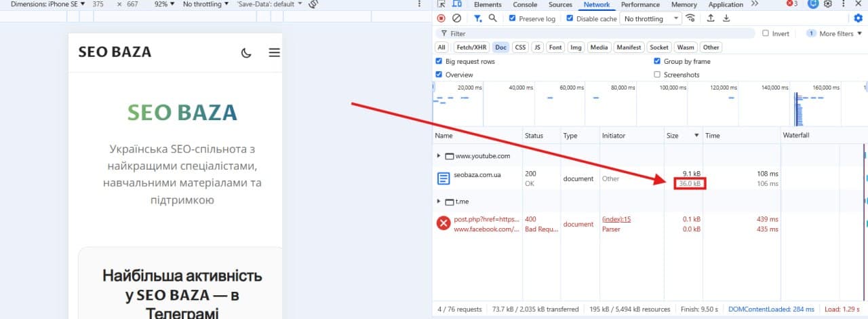Toggle the device toolbar icon
The image size is (868, 319).
pyautogui.click(x=457, y=4)
